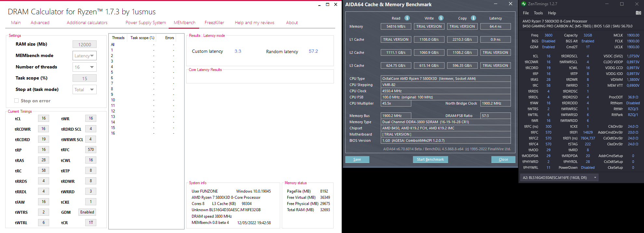The image size is (644, 233).
Task: Click the GDM Enabled field
Action: 87,212
